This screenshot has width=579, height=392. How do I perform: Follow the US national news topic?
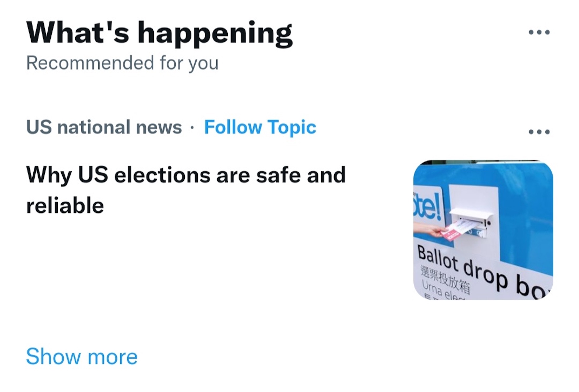[x=260, y=127]
